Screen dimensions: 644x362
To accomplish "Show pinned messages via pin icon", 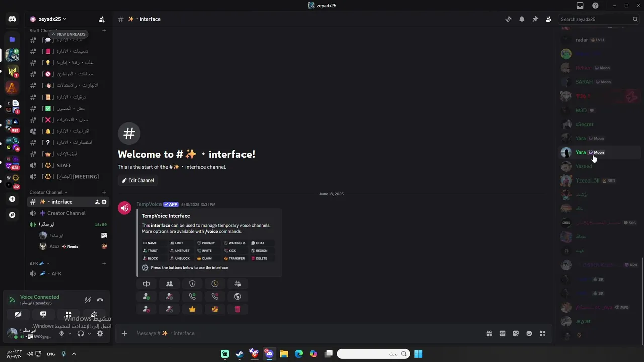I will [535, 19].
